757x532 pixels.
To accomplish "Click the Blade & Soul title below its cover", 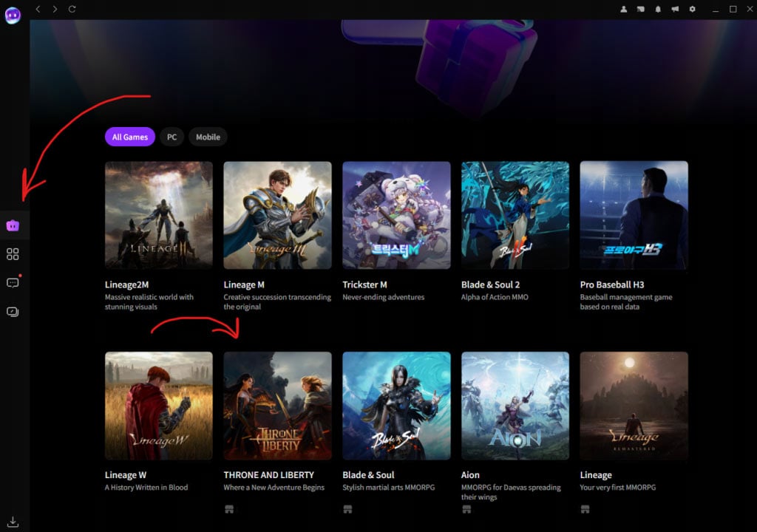I will point(368,475).
